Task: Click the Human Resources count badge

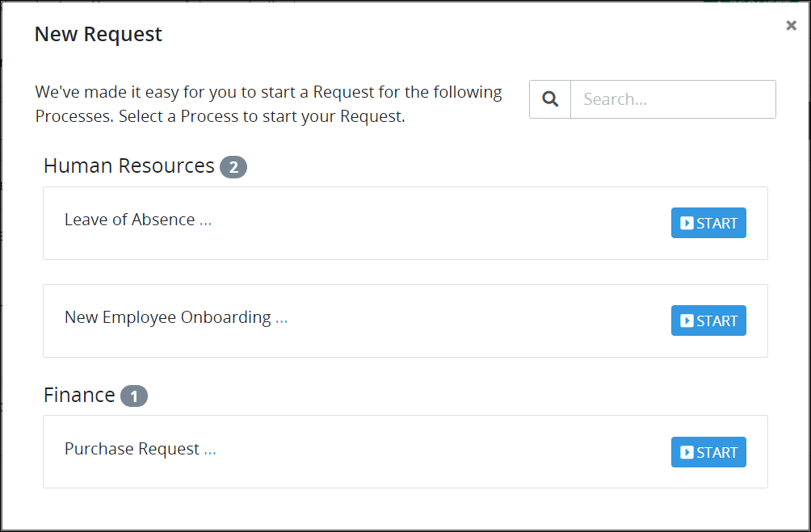Action: coord(233,167)
